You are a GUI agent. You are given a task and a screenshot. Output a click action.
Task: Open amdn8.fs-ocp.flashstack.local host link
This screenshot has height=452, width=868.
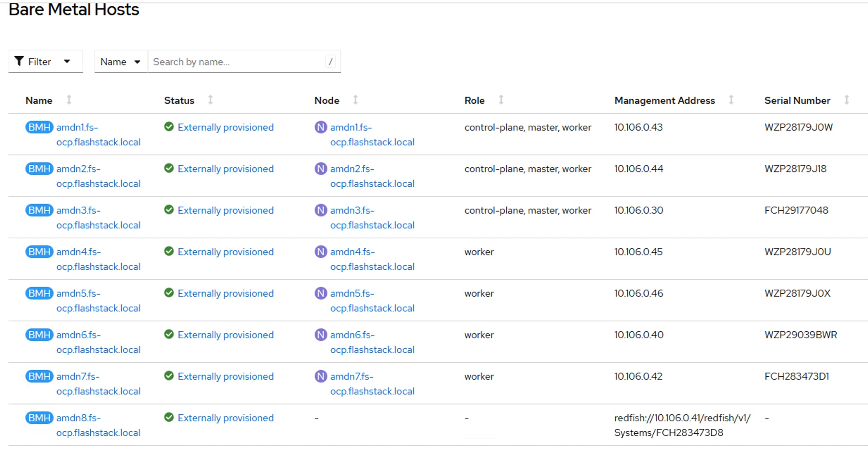click(98, 425)
